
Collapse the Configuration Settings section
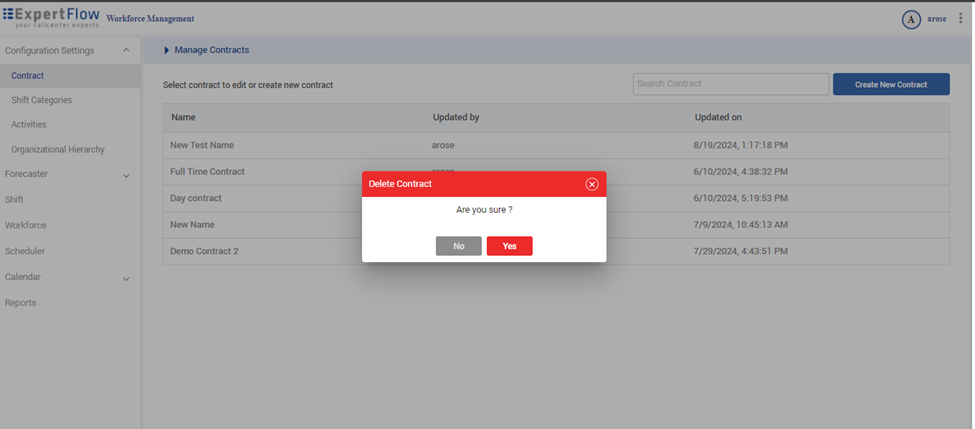126,50
